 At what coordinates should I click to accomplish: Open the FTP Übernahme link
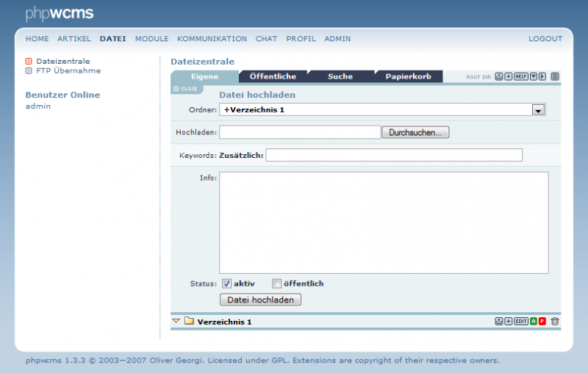(68, 71)
